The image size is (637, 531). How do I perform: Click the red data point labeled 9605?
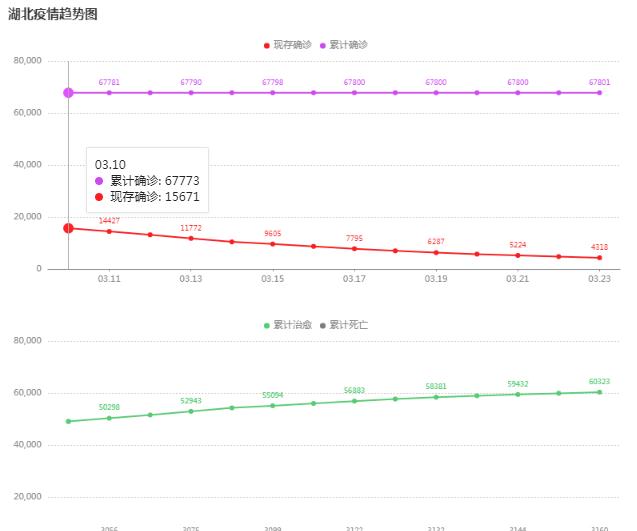coord(273,244)
